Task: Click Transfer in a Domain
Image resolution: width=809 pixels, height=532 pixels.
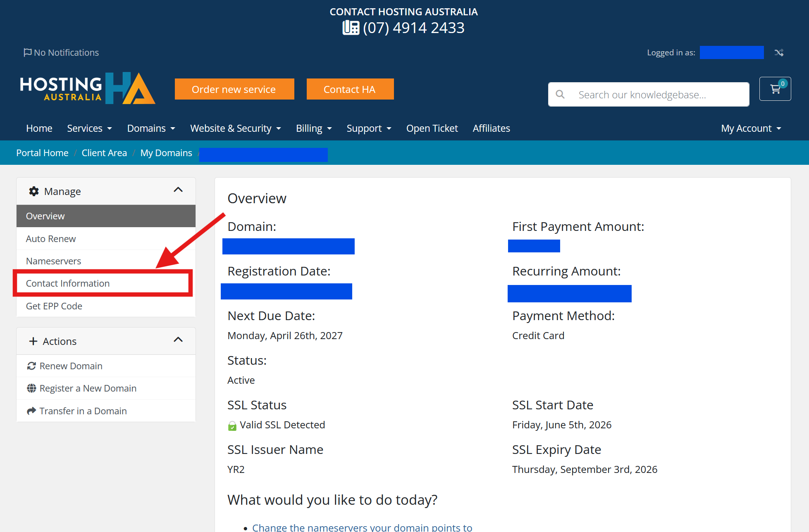Action: (106, 411)
